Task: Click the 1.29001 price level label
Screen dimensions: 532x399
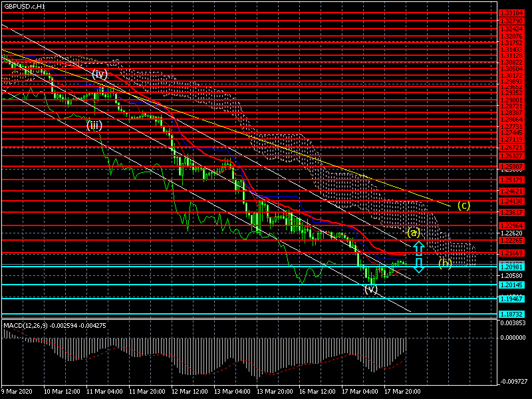Action: [511, 100]
